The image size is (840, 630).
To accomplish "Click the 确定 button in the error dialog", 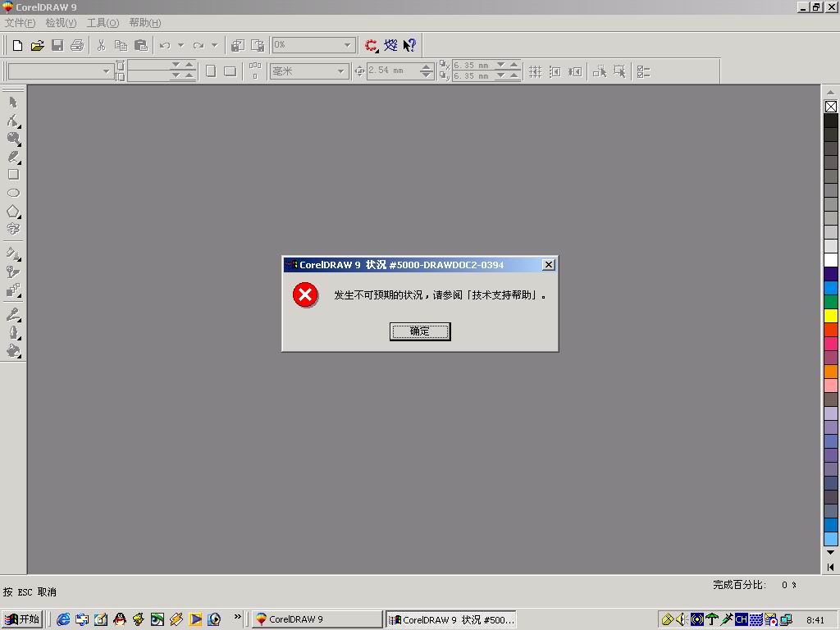I will [420, 331].
